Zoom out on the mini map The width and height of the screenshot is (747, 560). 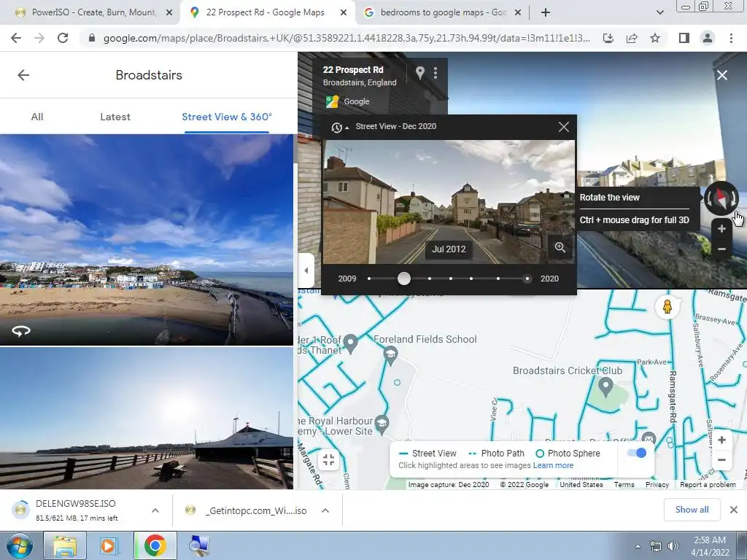tap(721, 461)
